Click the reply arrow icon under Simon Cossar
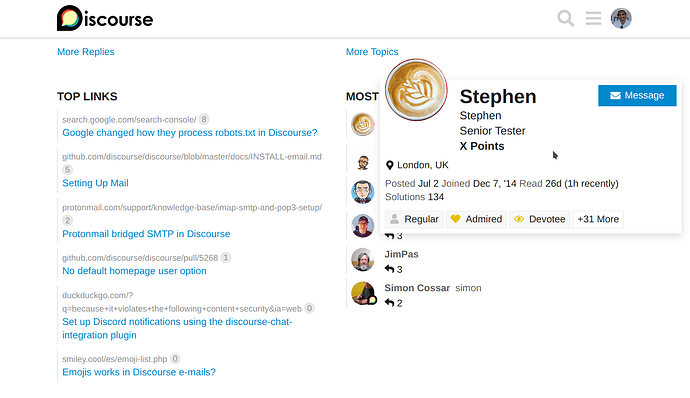Viewport: 690px width, 398px height. point(389,302)
